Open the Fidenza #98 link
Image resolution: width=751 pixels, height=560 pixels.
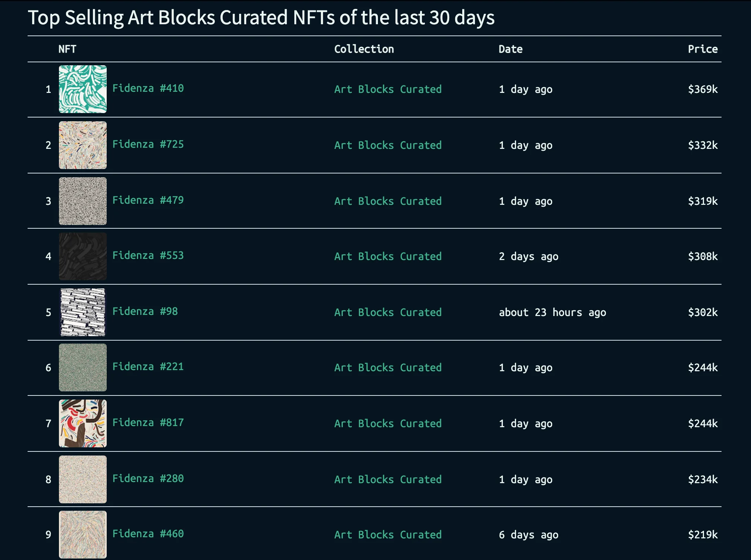click(x=145, y=312)
